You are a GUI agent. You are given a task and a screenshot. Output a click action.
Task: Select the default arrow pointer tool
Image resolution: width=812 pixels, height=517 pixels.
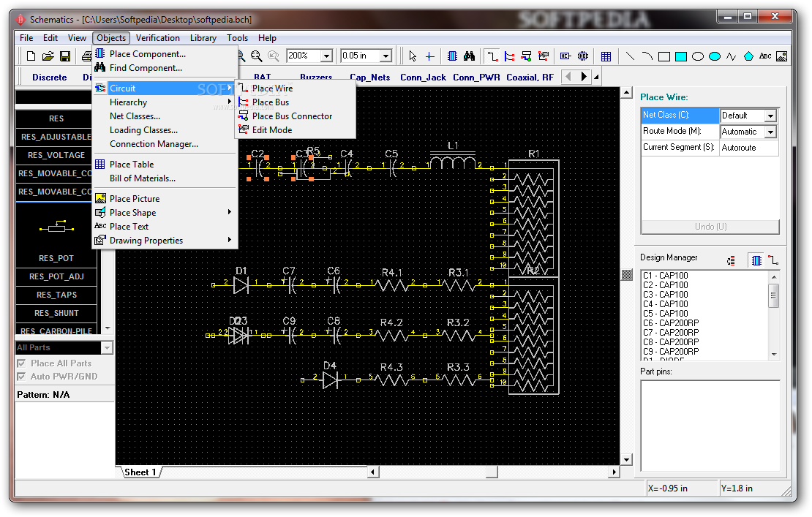pyautogui.click(x=413, y=56)
